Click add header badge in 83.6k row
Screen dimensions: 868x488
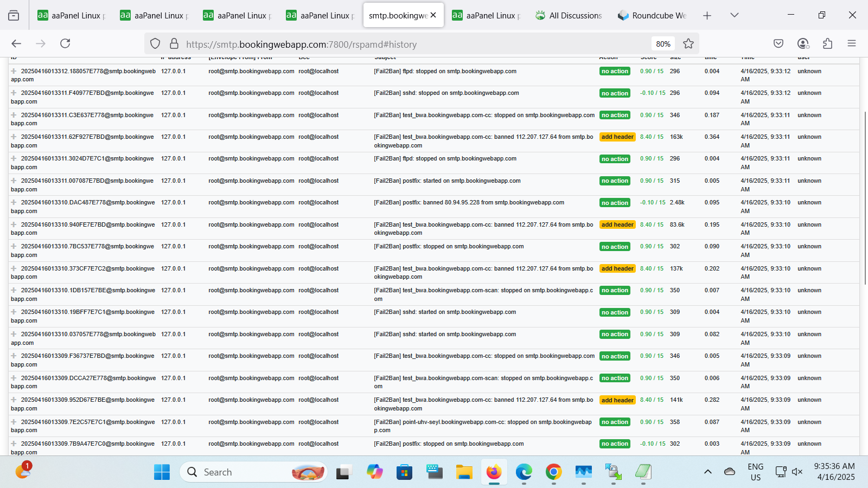[x=617, y=224]
